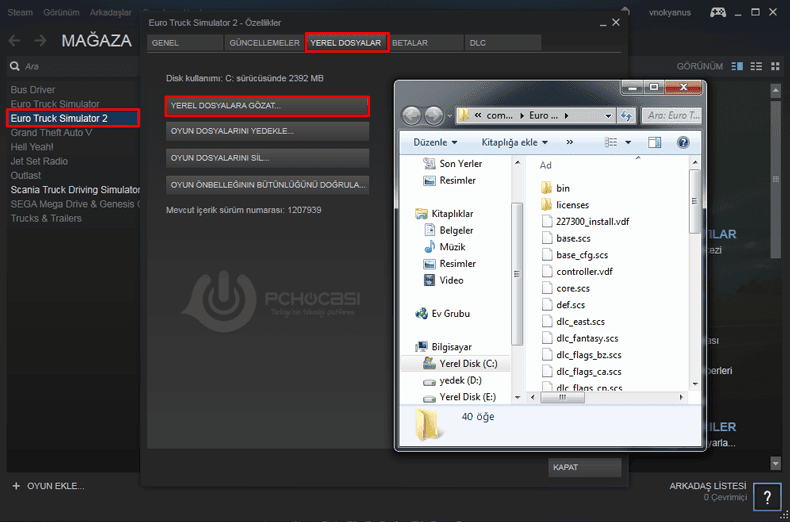Select Yerel Disk (C:) in navigation pane
790x522 pixels.
[x=468, y=363]
